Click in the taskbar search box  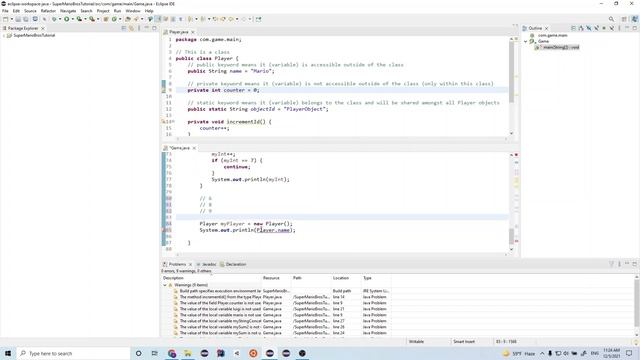73,353
